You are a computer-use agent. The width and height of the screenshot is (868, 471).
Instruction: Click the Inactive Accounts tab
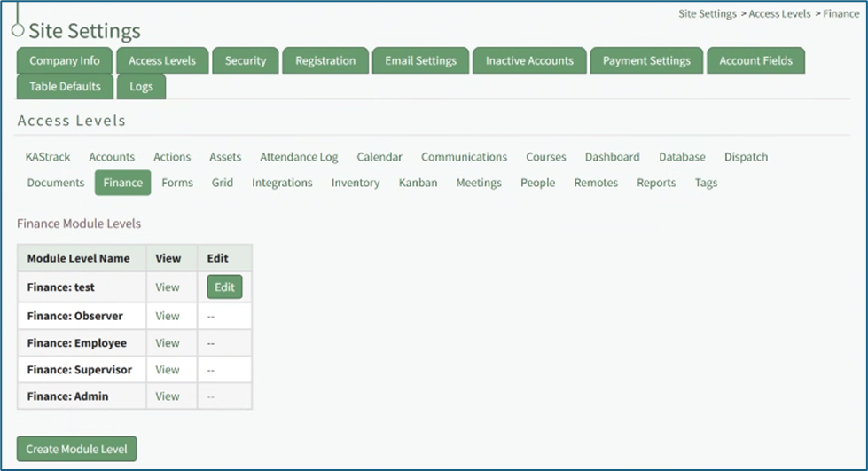point(529,61)
